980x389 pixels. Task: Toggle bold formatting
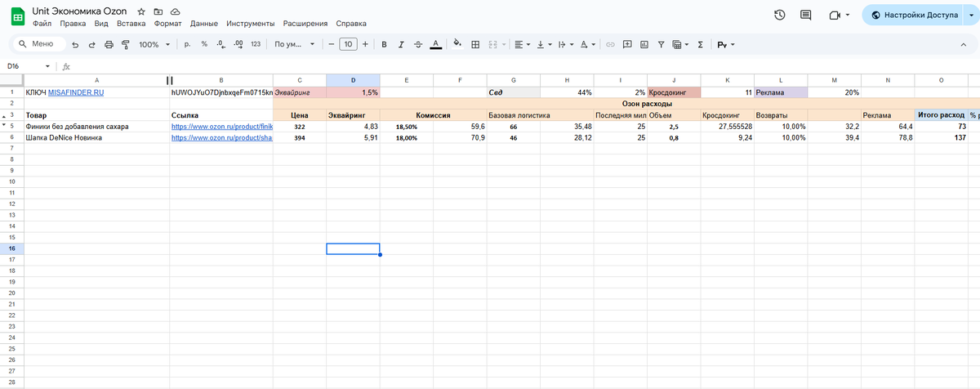coord(384,44)
